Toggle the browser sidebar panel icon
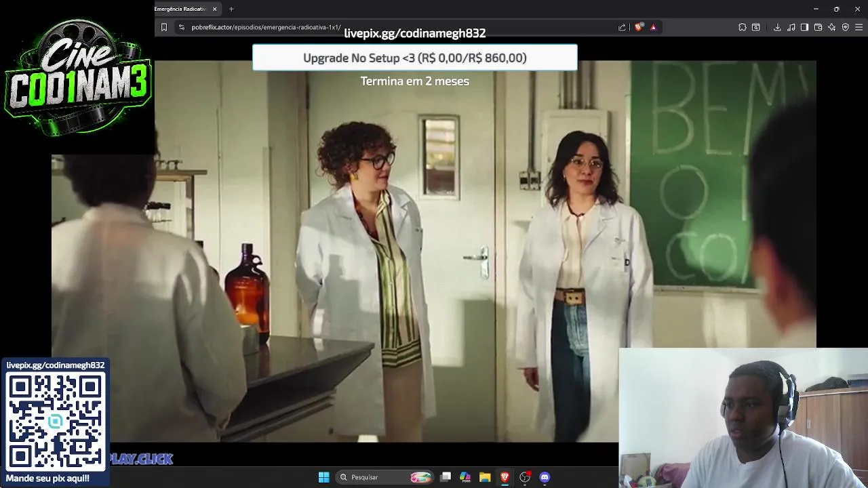868x488 pixels. click(804, 27)
